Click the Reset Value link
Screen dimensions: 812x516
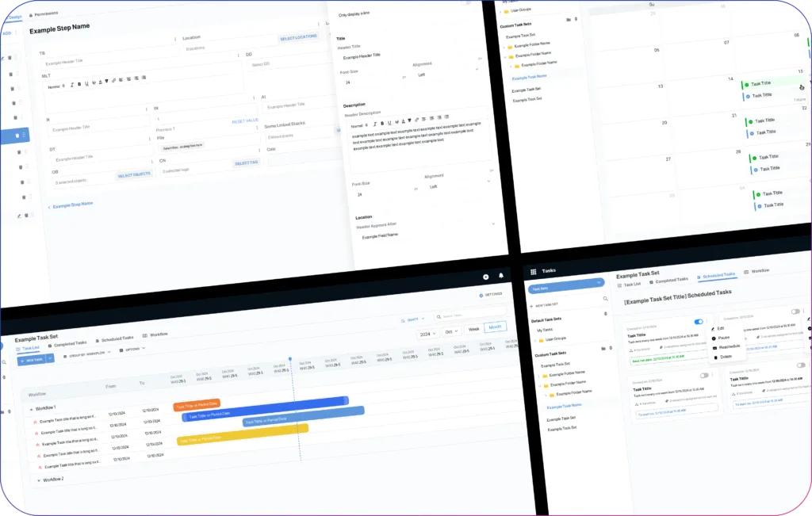tap(245, 120)
